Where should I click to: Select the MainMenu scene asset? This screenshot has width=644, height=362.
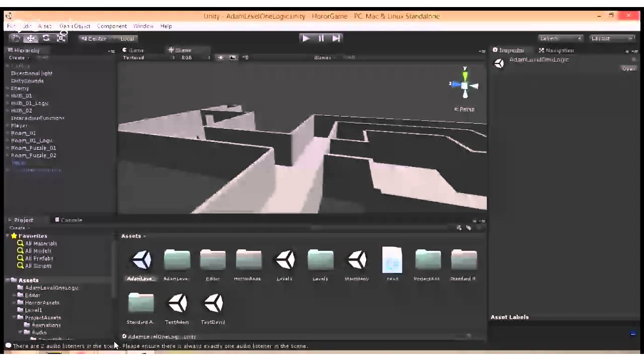pos(357,265)
